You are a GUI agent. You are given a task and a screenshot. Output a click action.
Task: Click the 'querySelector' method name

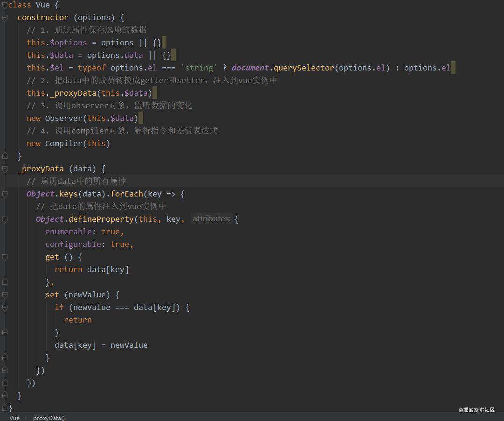(304, 68)
